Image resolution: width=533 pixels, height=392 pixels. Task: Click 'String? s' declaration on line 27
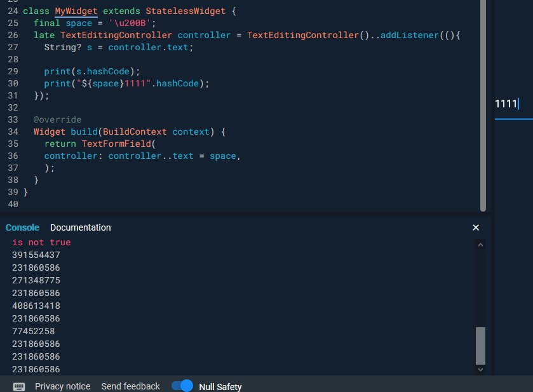click(68, 47)
